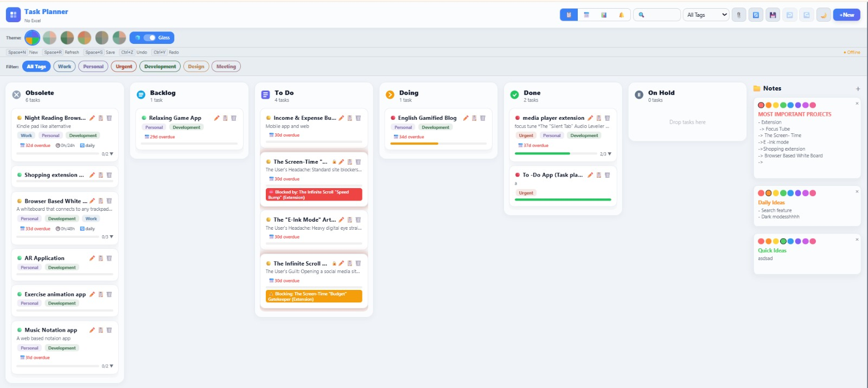Edit the Night Reading Browser task with the pencil
Viewport: 868px width, 388px height.
point(92,118)
